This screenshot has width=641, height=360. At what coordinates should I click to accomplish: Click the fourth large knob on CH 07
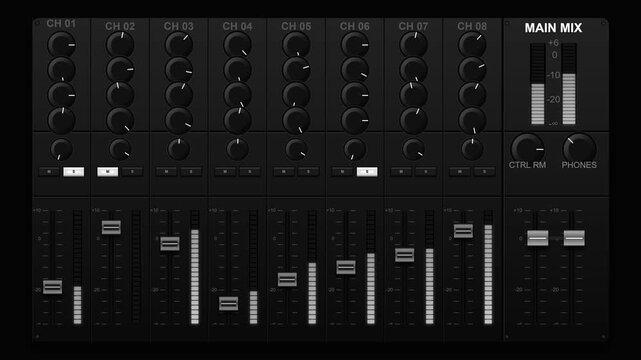click(x=413, y=121)
